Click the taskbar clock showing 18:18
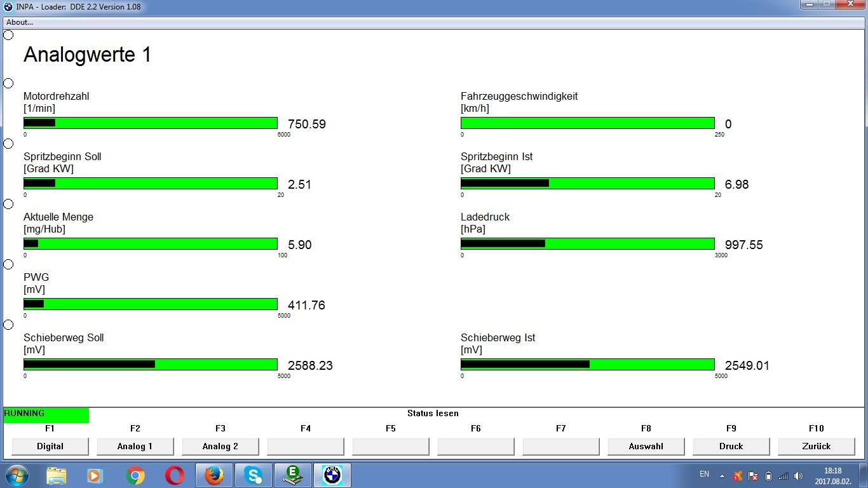Viewport: 868px width, 488px height. [832, 475]
